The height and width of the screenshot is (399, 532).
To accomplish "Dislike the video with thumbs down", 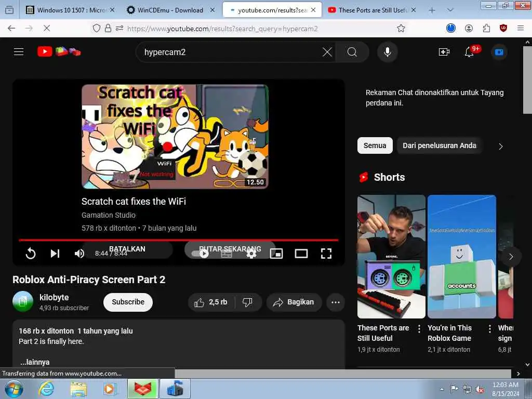I will tap(248, 302).
